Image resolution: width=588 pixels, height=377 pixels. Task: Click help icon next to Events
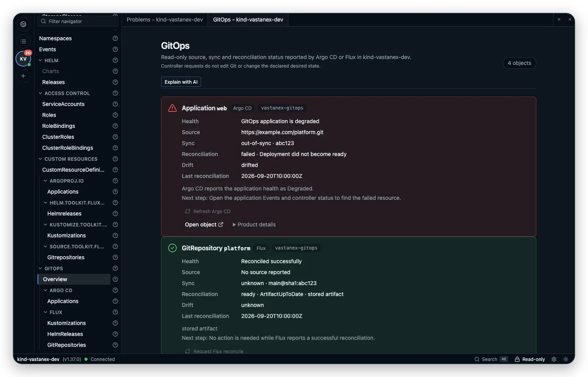(115, 49)
